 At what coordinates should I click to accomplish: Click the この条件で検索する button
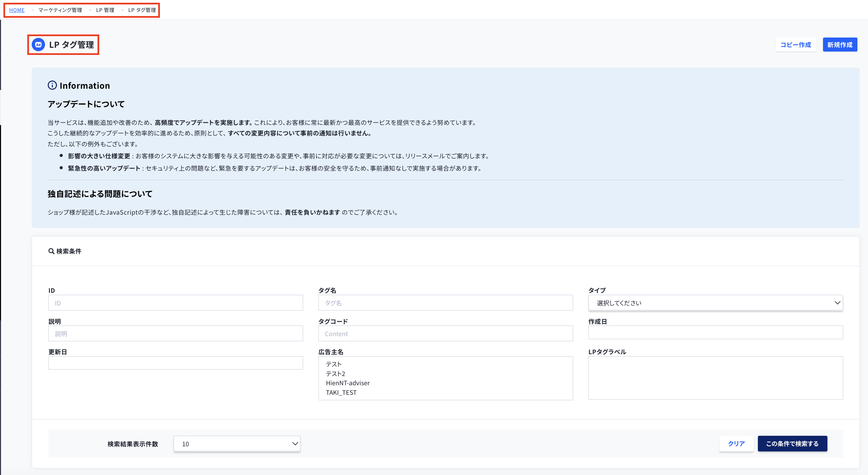[x=792, y=444]
